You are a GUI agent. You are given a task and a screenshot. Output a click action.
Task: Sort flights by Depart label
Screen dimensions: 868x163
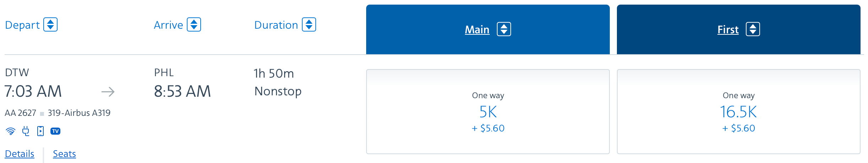[22, 25]
